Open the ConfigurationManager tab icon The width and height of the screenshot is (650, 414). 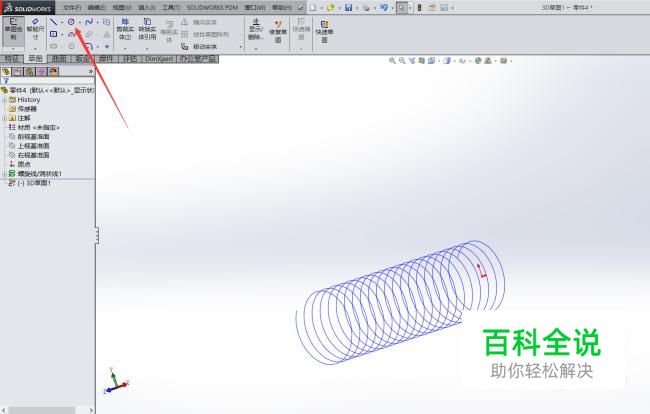[x=30, y=72]
